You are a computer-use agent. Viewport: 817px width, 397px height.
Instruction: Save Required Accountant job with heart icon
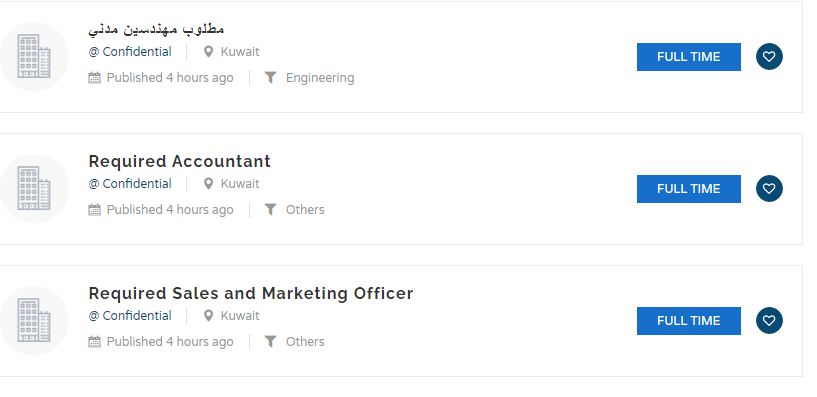point(769,188)
